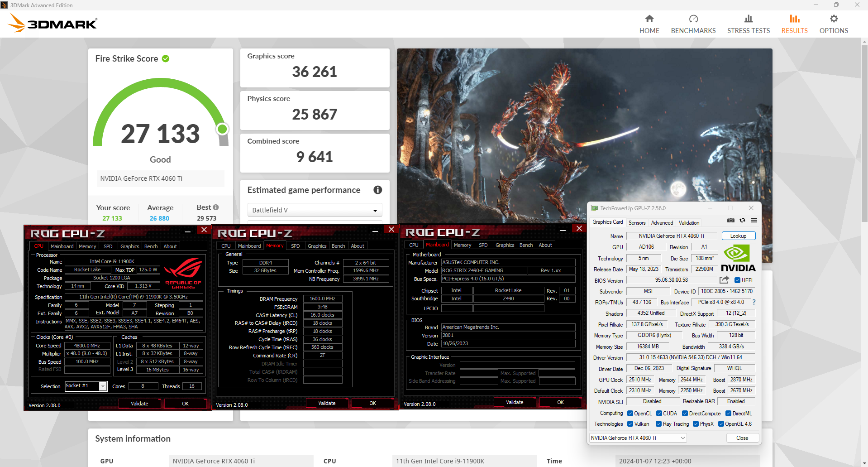Toggle the PhysX checkbox
868x467 pixels.
pos(696,424)
